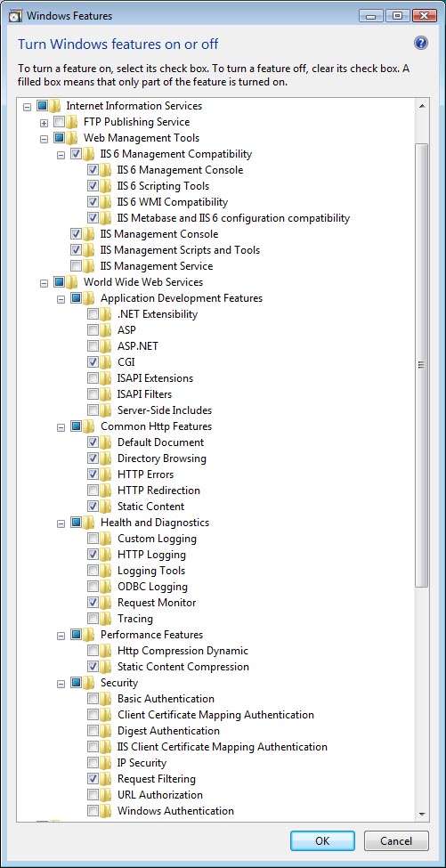Click the Windows Authentication folder icon
The image size is (446, 868).
click(x=106, y=812)
